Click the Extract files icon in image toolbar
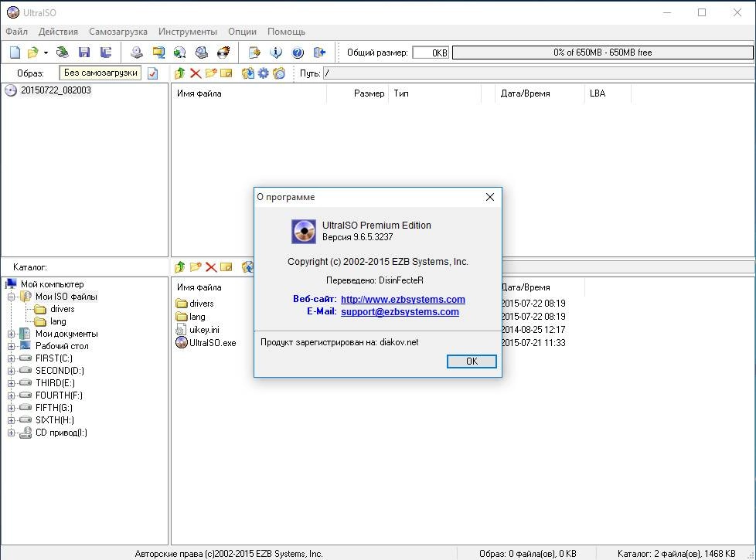The image size is (756, 560). point(248,73)
